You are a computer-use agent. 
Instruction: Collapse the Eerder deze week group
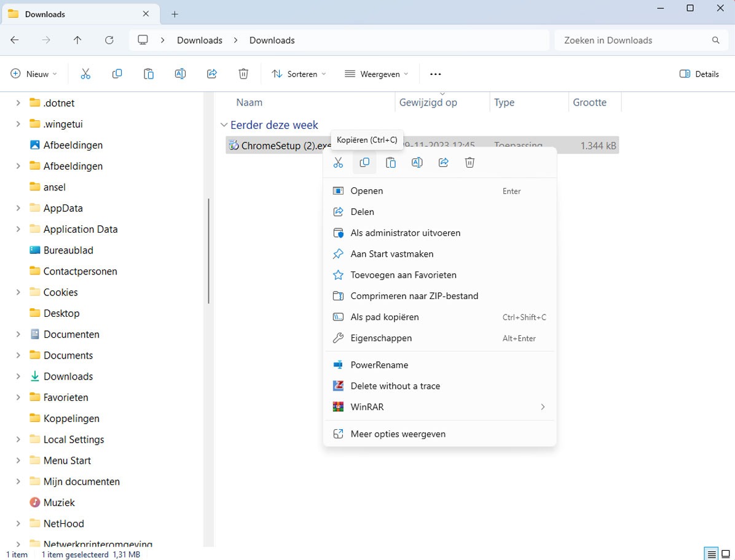pos(224,125)
